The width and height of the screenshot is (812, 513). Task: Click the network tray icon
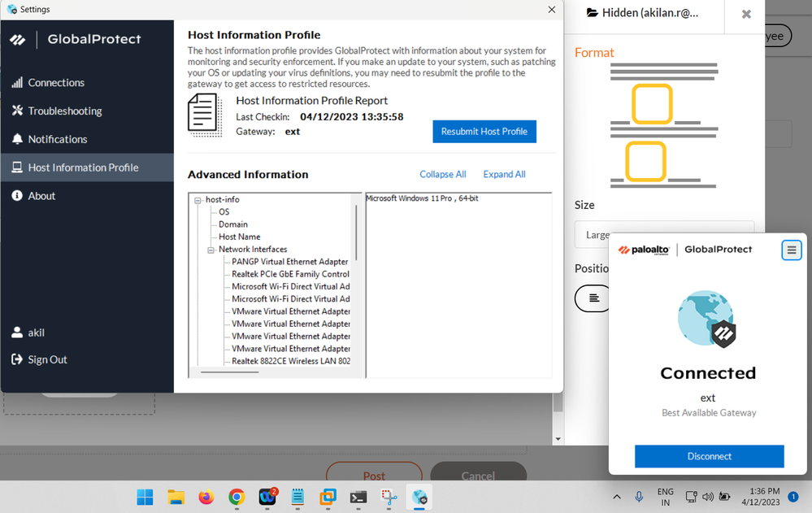tap(691, 497)
